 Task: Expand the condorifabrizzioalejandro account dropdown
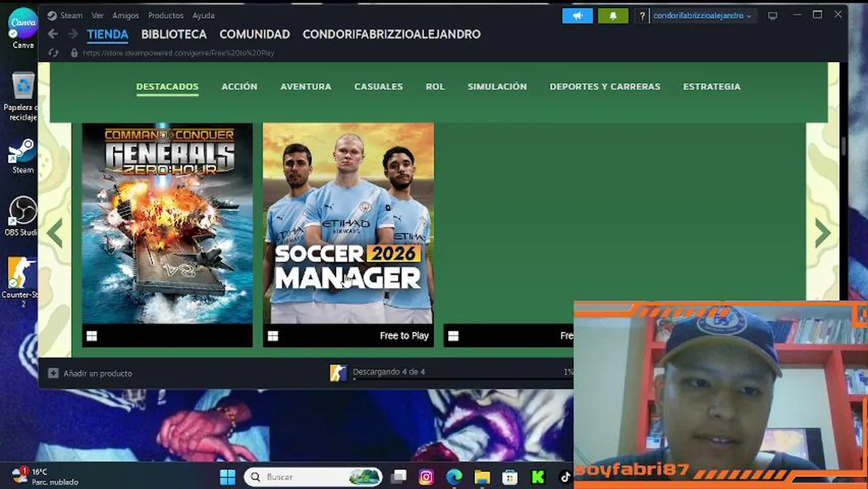click(x=702, y=16)
